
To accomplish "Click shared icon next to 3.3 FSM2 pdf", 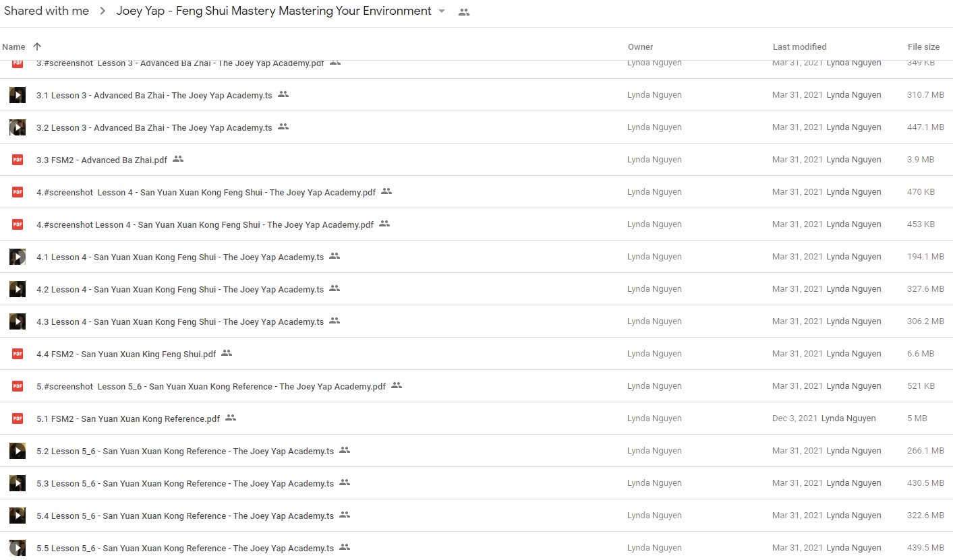I will click(178, 159).
